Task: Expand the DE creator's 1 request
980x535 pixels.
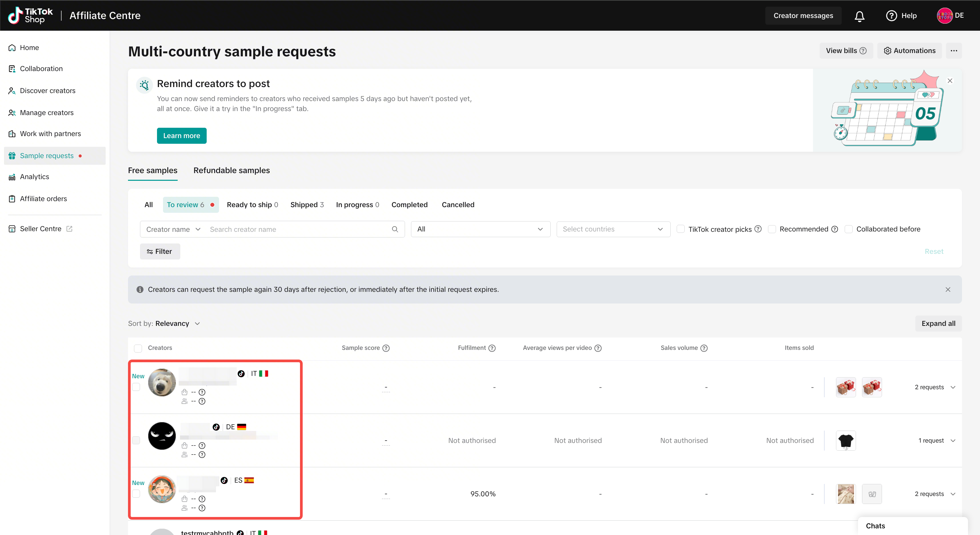Action: (x=937, y=440)
